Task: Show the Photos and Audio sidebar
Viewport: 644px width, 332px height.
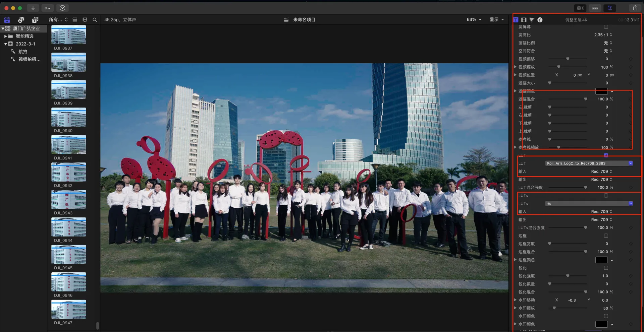Action: pyautogui.click(x=21, y=20)
